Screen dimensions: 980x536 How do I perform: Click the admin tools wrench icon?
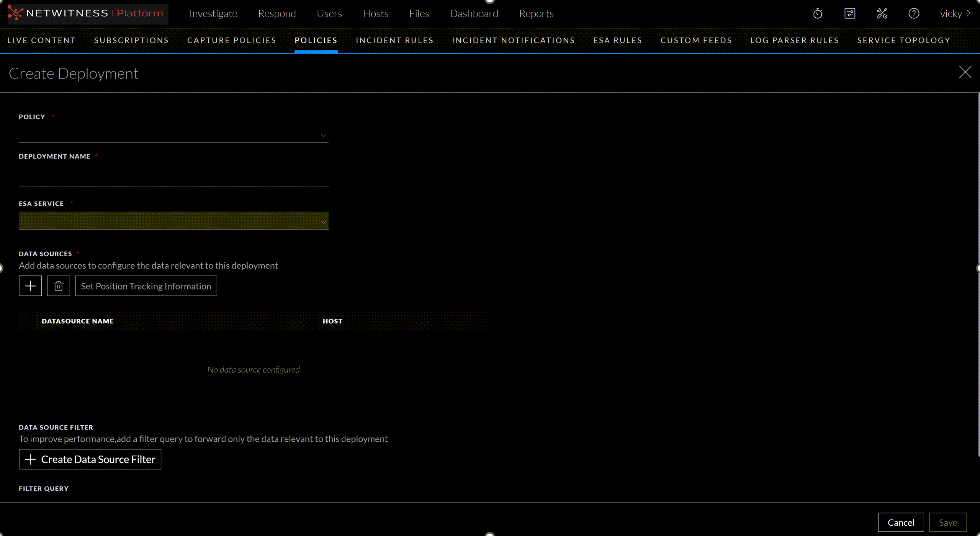coord(882,13)
